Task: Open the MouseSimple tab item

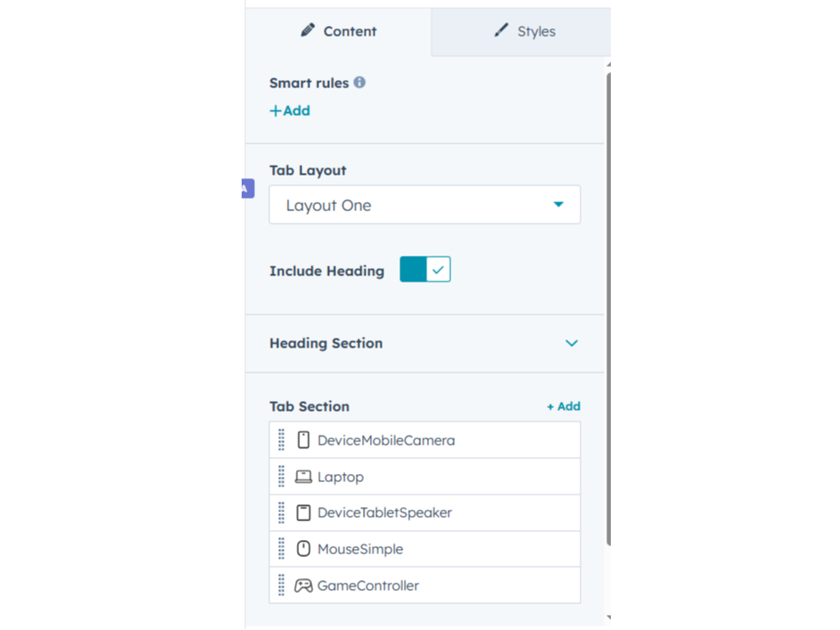Action: (360, 549)
